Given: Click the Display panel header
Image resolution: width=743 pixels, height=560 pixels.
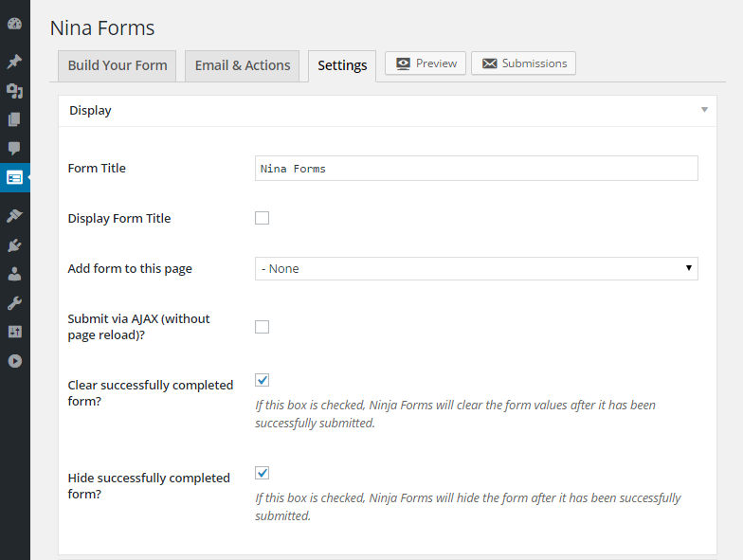Looking at the screenshot, I should (387, 111).
